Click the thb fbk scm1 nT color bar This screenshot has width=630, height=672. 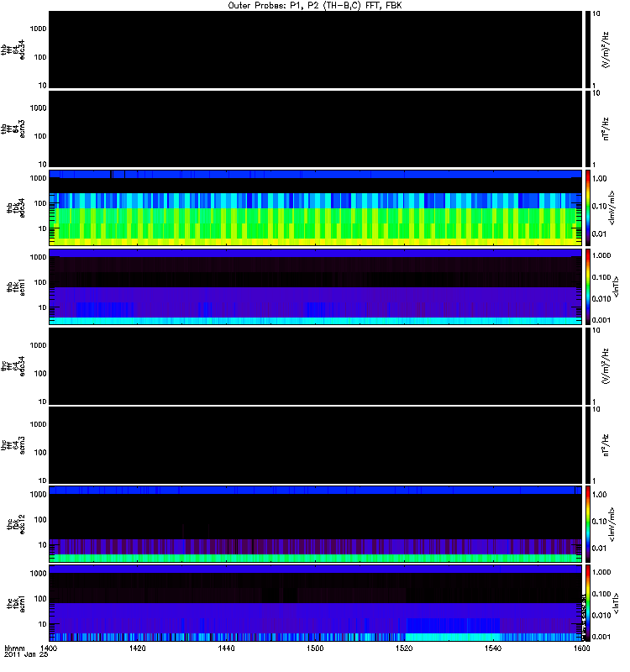[x=588, y=286]
